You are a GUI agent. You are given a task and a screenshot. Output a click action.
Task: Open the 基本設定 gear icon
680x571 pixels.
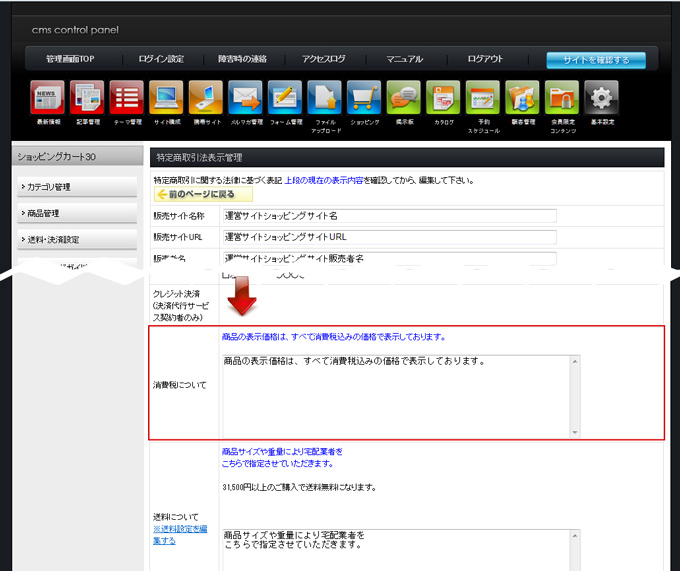tap(601, 98)
